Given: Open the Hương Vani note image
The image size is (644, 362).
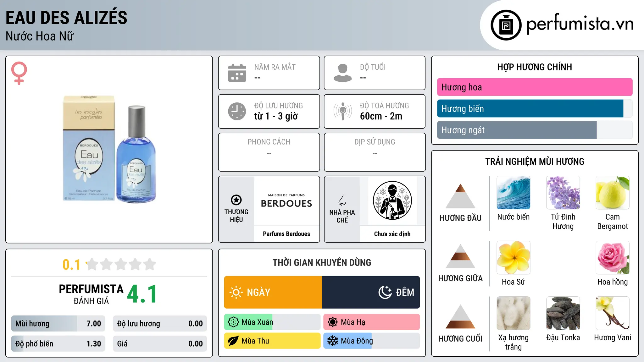Looking at the screenshot, I should [x=613, y=313].
